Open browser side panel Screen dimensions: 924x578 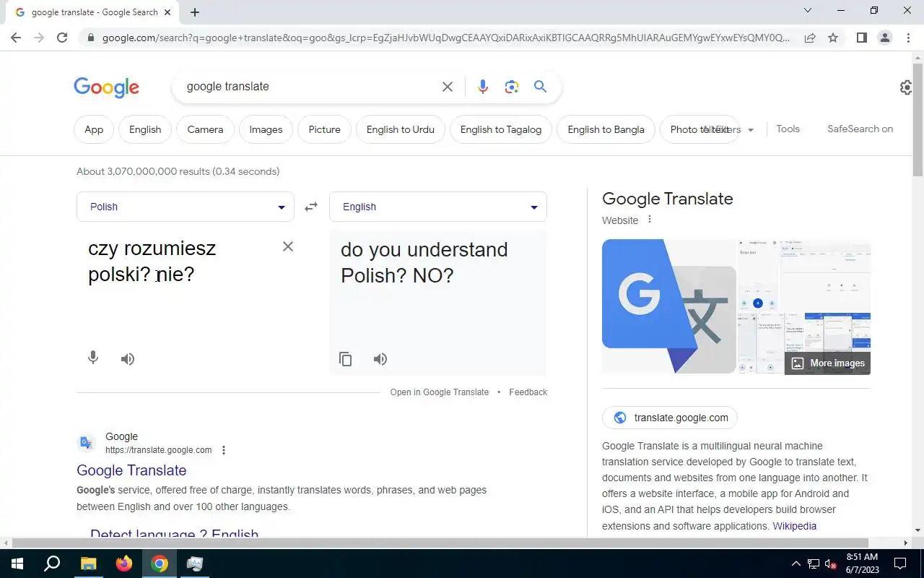pyautogui.click(x=861, y=38)
